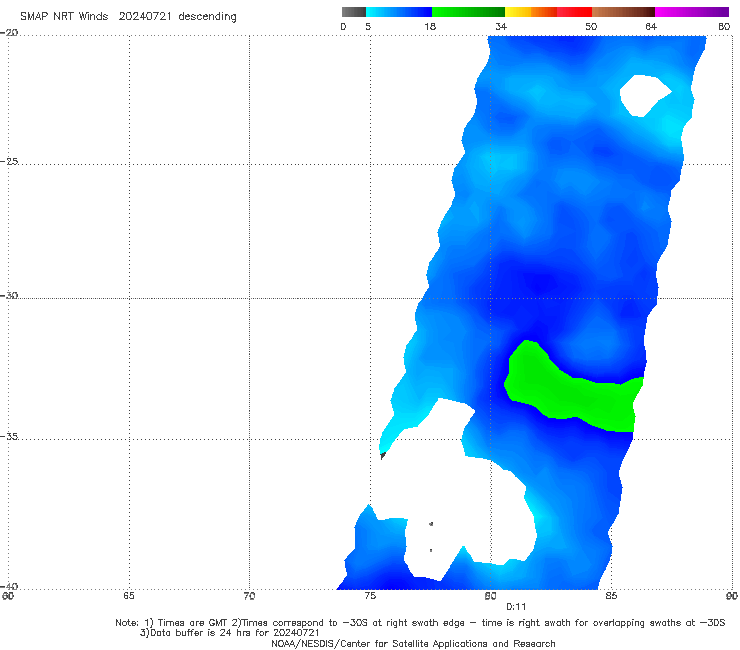Click the "3)Data buffer is 24 hrs" note
740x650 pixels.
[x=229, y=633]
